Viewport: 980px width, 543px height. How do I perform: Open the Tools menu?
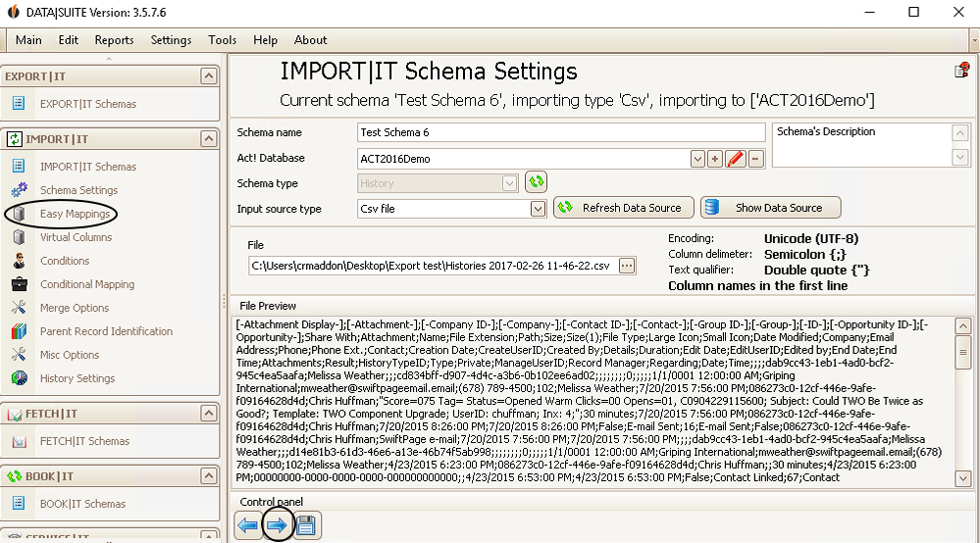click(x=223, y=40)
